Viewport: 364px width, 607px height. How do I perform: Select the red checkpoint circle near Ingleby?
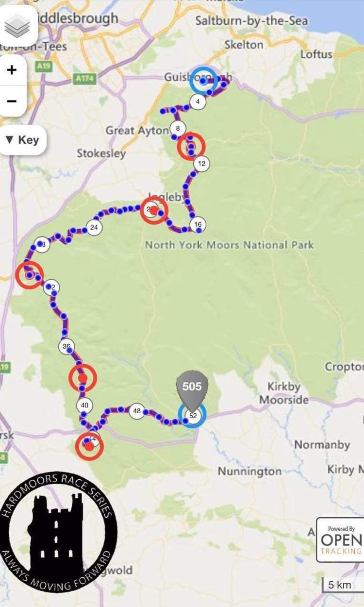click(x=154, y=210)
